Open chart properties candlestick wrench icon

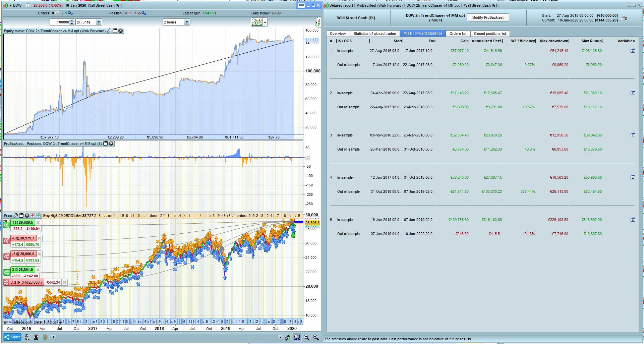point(288,337)
